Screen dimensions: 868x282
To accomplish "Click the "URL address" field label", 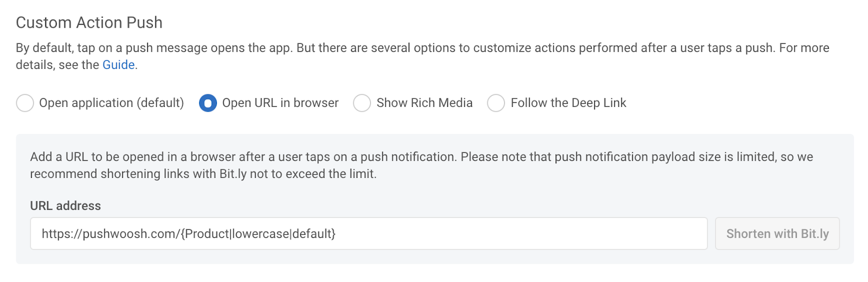I will pos(66,206).
